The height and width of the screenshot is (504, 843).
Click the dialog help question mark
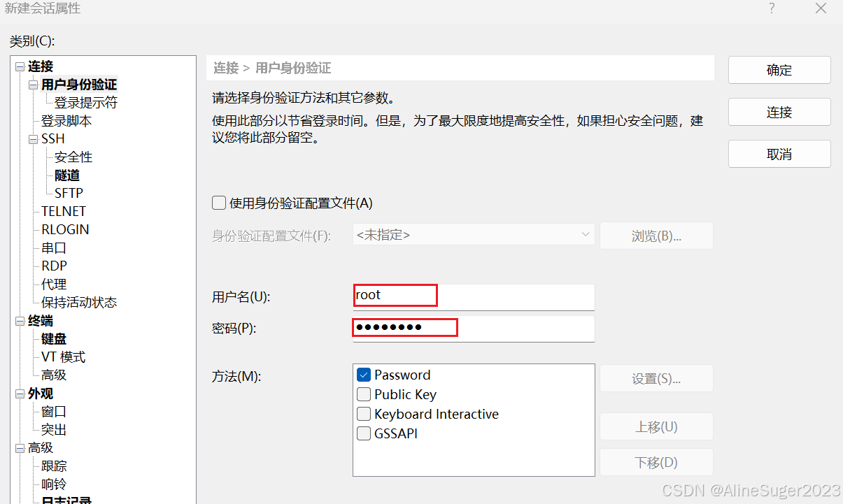coord(772,8)
